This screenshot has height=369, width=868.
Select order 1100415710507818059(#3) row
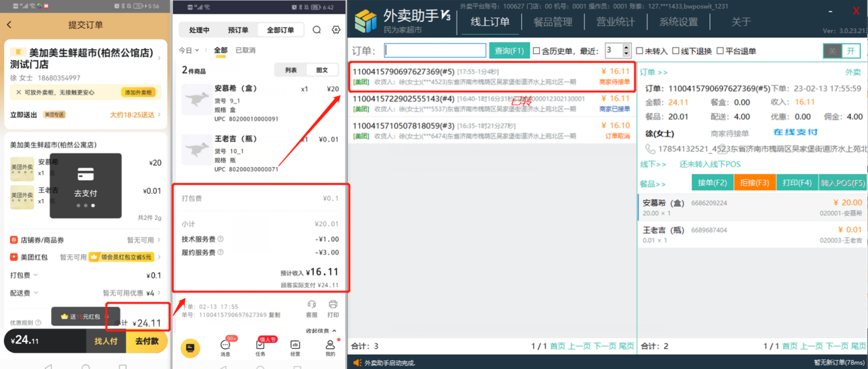pyautogui.click(x=491, y=130)
